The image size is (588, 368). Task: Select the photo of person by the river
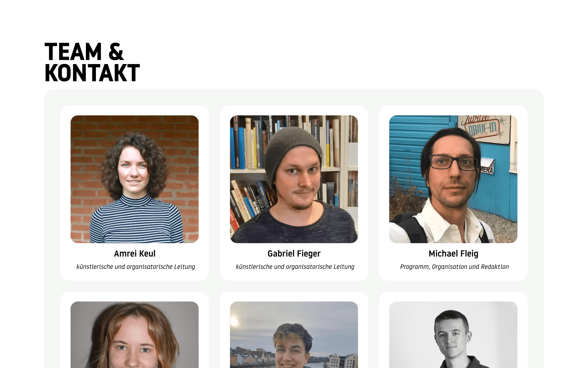point(294,335)
